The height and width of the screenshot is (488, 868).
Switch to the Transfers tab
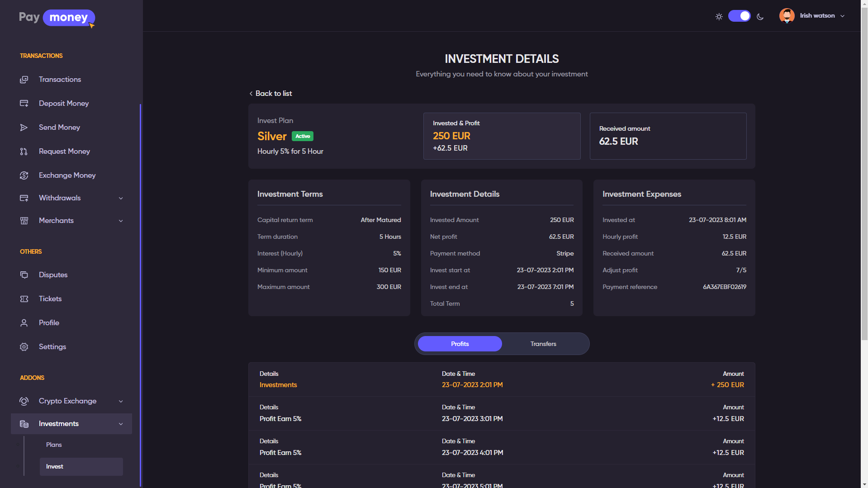543,344
